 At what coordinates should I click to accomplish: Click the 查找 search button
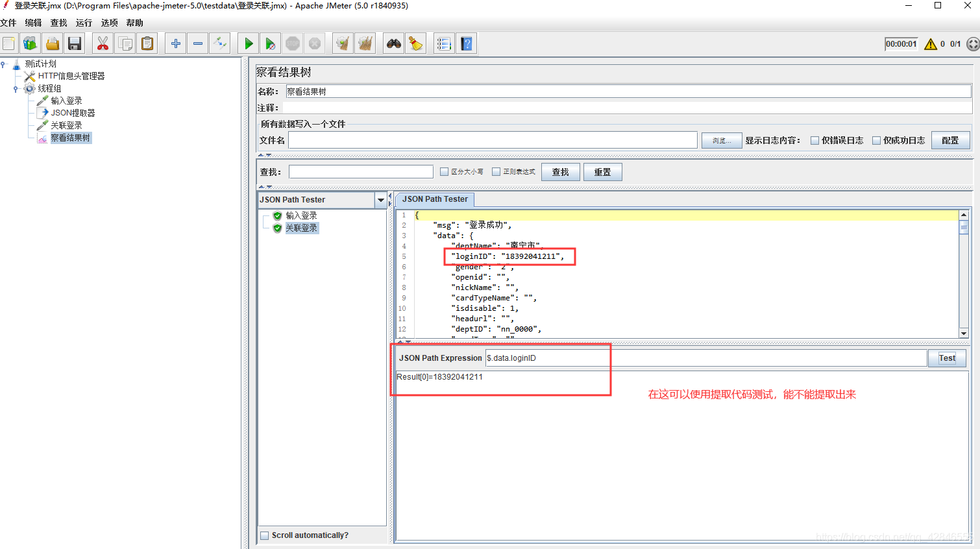[561, 172]
